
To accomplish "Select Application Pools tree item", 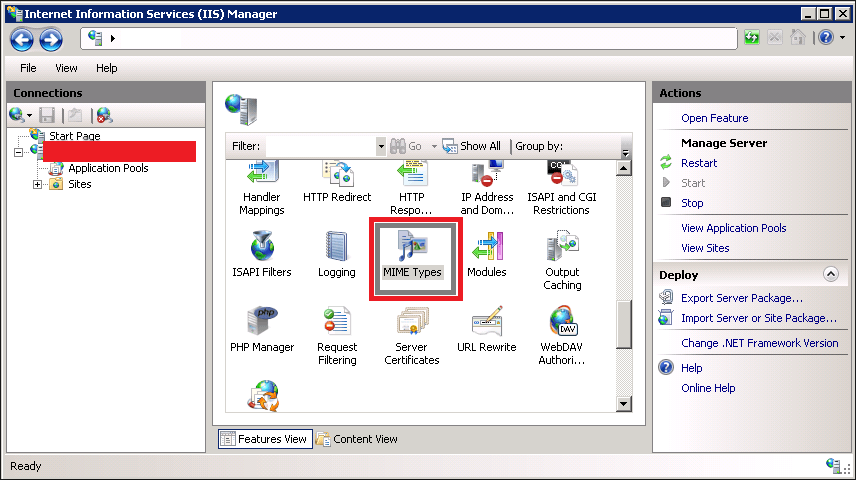I will [108, 168].
